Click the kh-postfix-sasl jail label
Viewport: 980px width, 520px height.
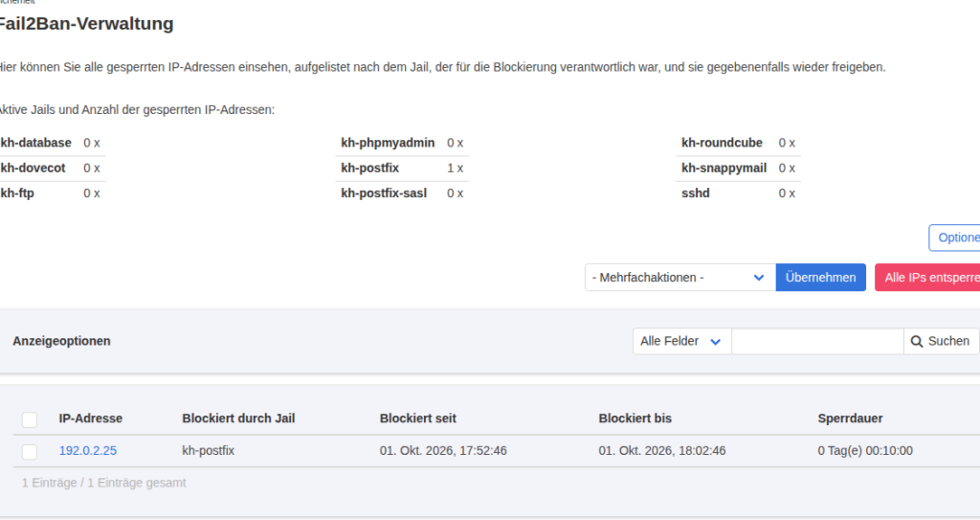pyautogui.click(x=384, y=192)
